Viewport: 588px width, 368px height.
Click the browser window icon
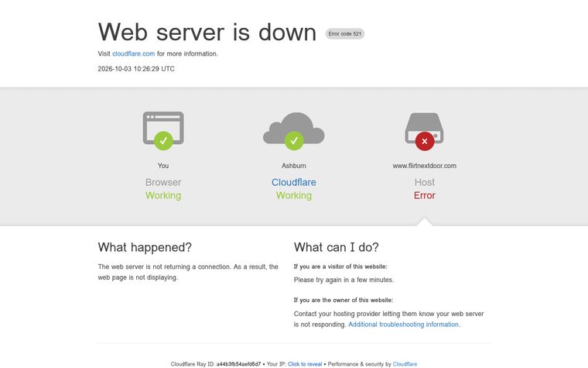(163, 128)
